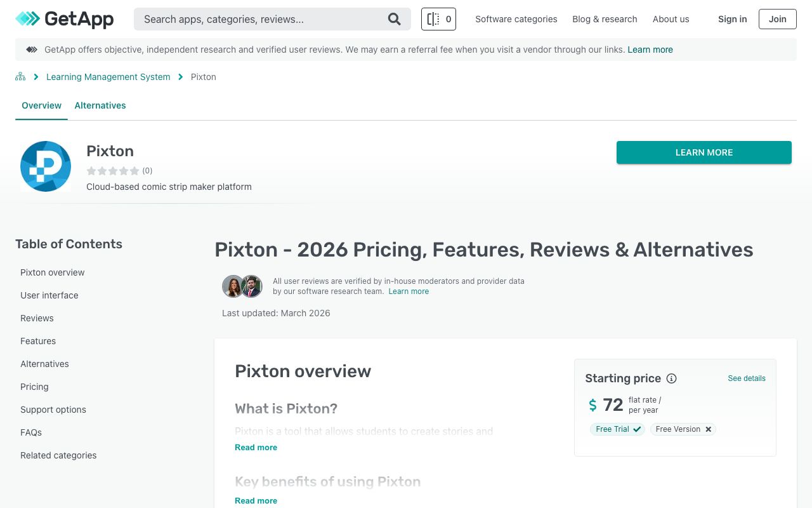Click the Free Trial badge
812x508 pixels.
click(x=617, y=429)
